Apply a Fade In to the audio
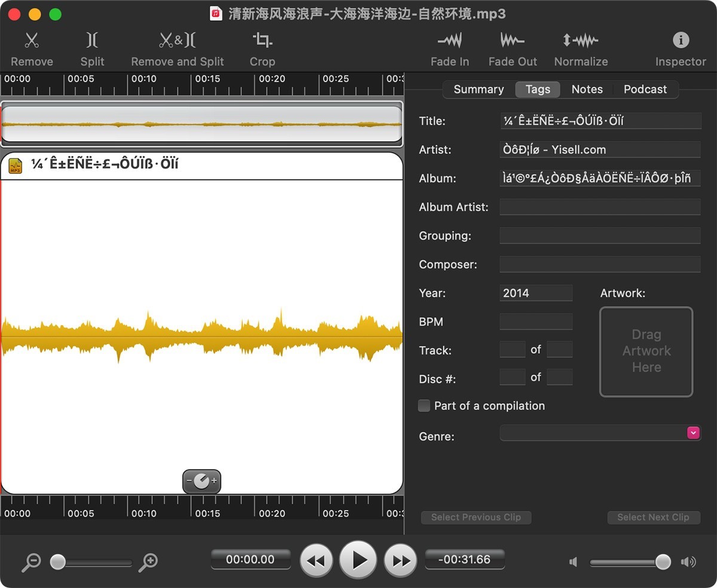 click(450, 48)
